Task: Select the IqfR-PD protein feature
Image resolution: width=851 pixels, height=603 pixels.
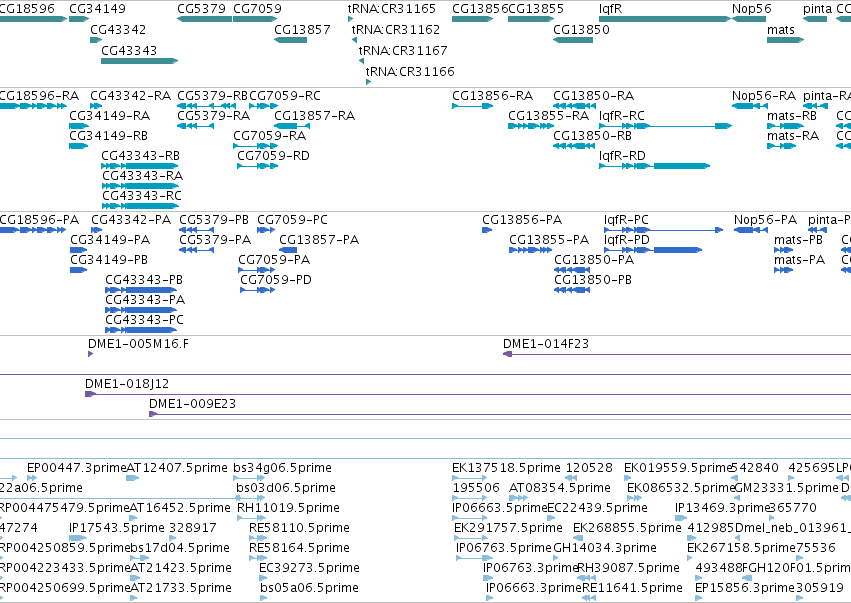Action: tap(653, 250)
